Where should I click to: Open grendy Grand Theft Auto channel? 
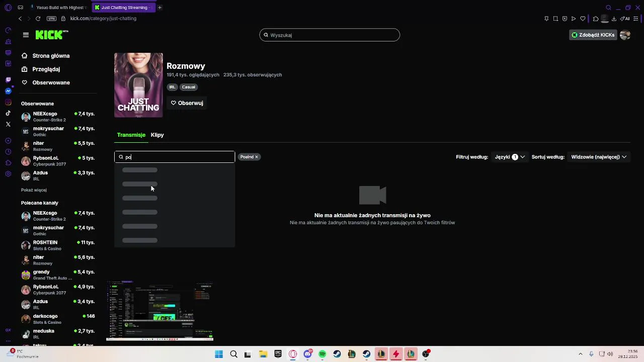58,275
